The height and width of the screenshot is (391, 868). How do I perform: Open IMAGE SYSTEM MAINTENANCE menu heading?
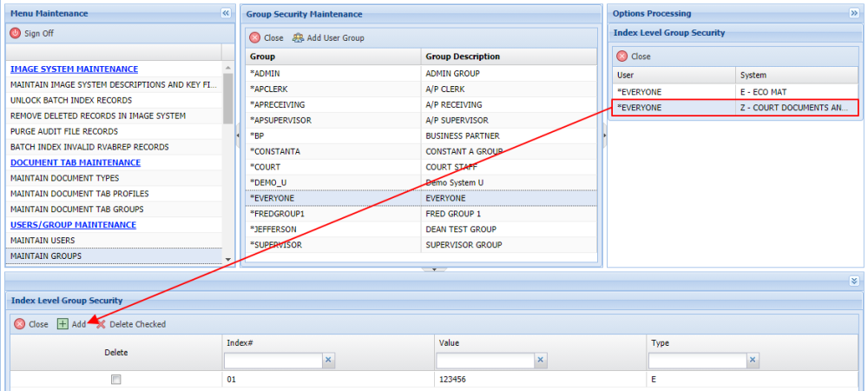pos(74,70)
